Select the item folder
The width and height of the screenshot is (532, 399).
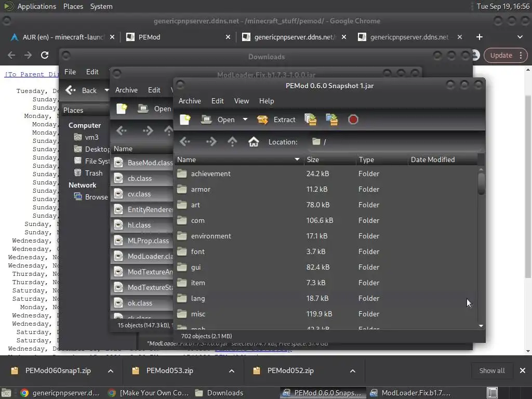326,283
